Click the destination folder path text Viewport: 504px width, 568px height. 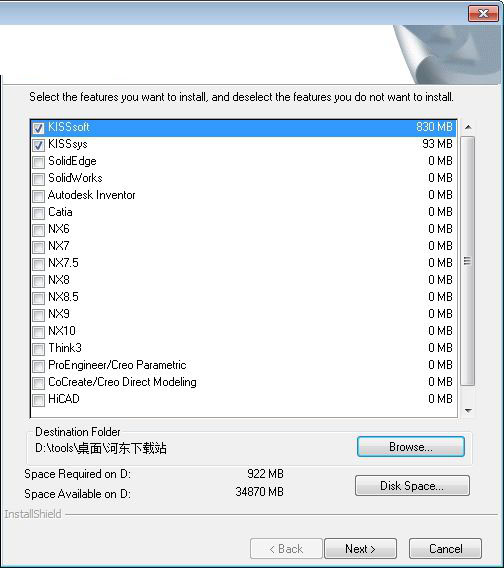click(101, 448)
